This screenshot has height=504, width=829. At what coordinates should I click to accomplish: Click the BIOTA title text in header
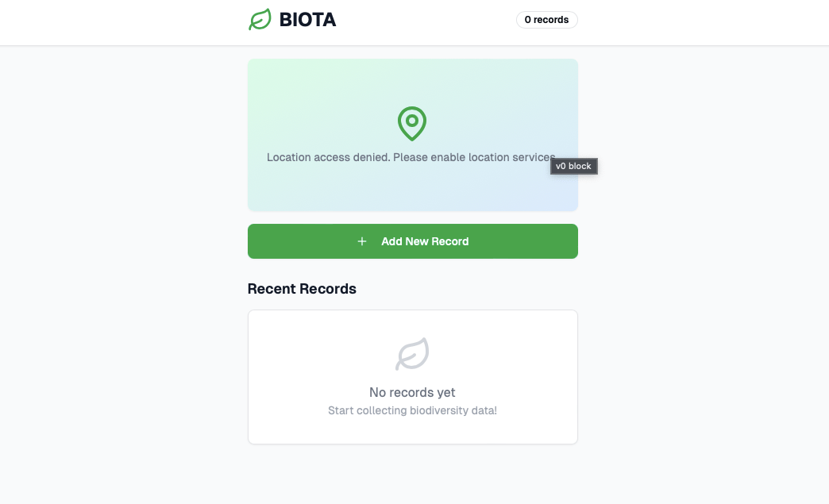[x=307, y=20]
